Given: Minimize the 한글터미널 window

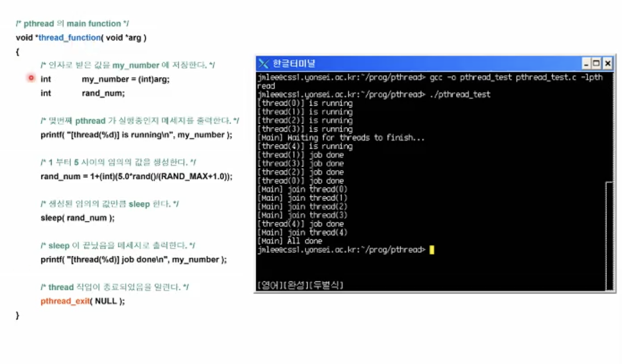Looking at the screenshot, I should pyautogui.click(x=586, y=64).
